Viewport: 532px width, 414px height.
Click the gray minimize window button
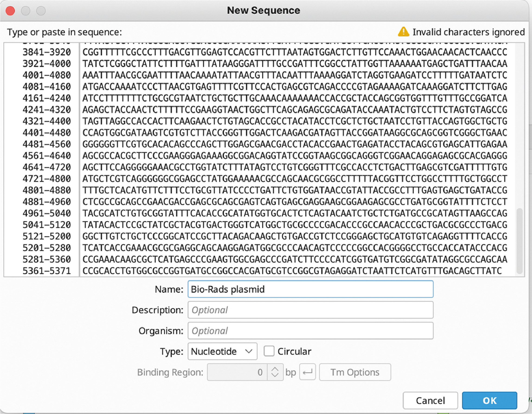click(x=26, y=11)
